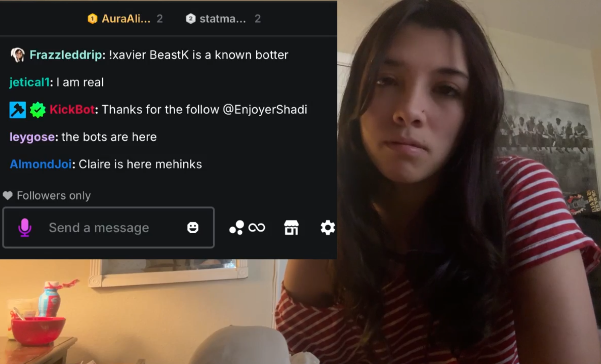
Task: Click the silver rank 2 badge
Action: 191,19
